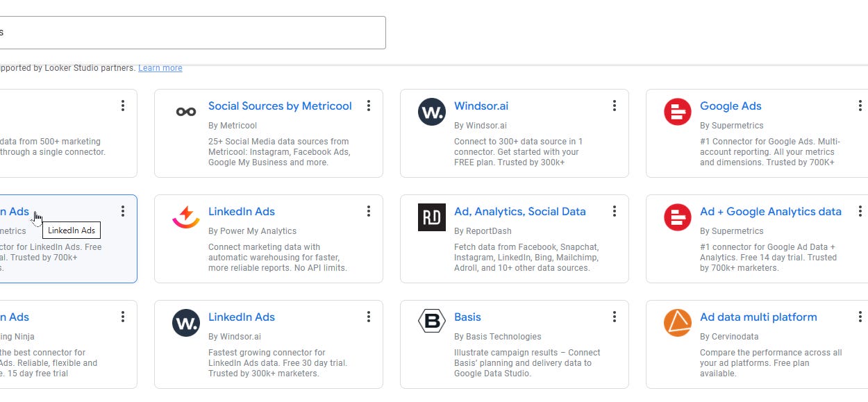Image resolution: width=868 pixels, height=402 pixels.
Task: Select Ad, Analytics, Social Data title
Action: [520, 212]
